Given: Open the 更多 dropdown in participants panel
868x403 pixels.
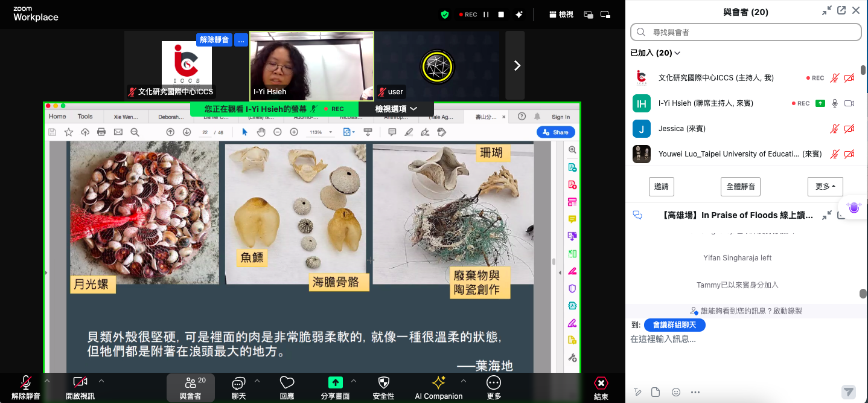Looking at the screenshot, I should click(x=825, y=187).
